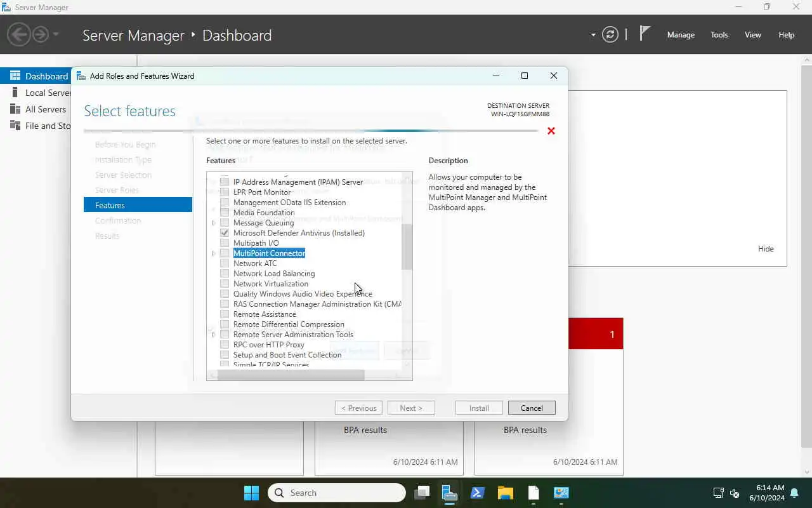Open the notifications flag icon
Screen dimensions: 812x508
click(x=645, y=34)
